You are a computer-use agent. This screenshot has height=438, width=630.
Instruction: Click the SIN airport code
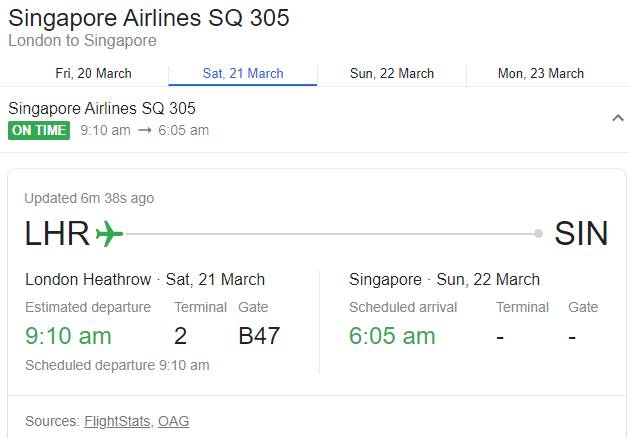pyautogui.click(x=581, y=234)
